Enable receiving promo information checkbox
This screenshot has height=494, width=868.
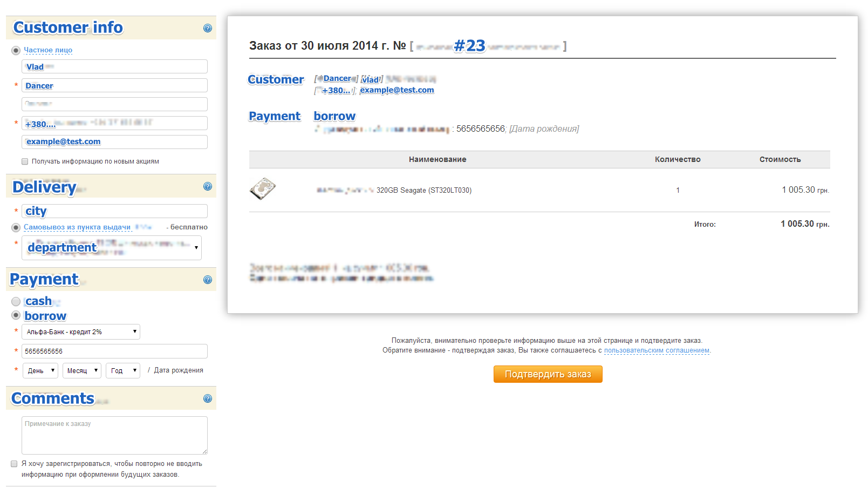coord(25,161)
